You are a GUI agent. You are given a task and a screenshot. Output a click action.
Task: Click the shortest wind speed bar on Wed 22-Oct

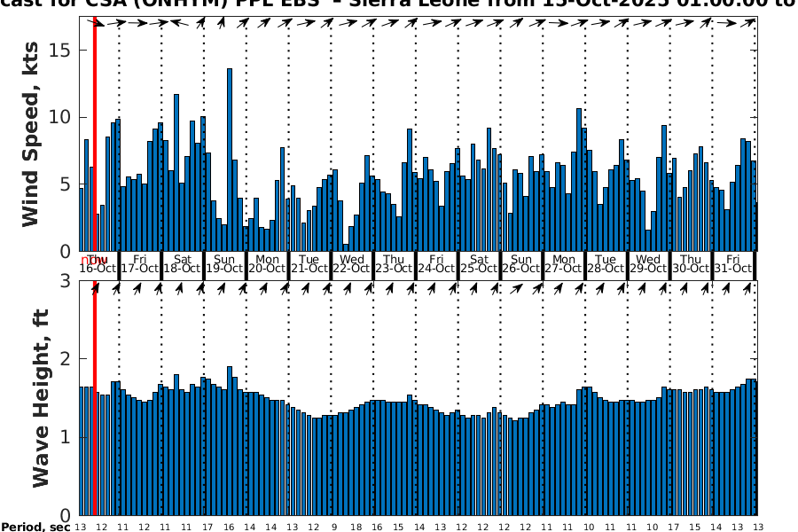click(346, 247)
